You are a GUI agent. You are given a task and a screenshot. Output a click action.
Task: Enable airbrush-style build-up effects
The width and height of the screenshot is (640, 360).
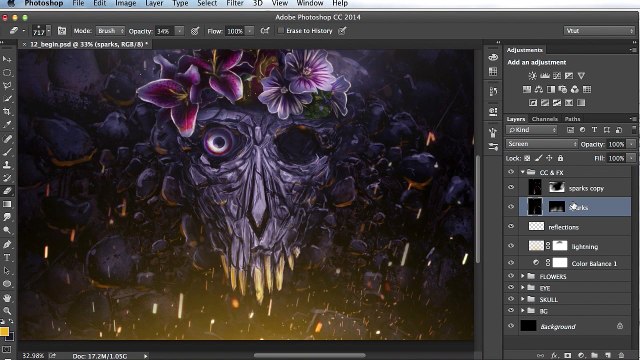pos(265,31)
